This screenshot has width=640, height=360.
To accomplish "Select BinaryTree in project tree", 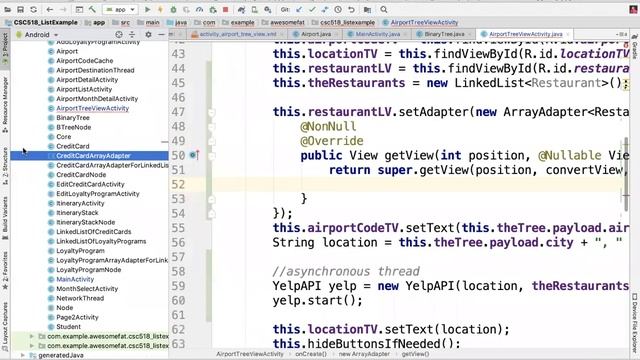I will 73,118.
